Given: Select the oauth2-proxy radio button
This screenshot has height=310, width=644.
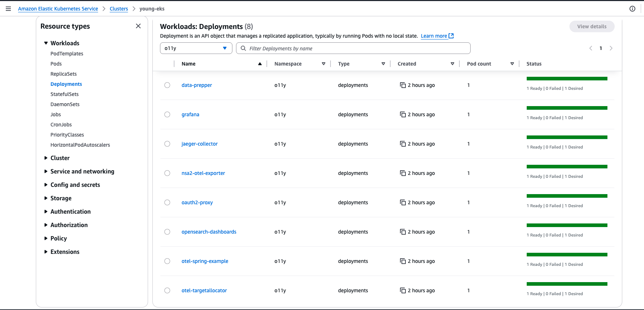Looking at the screenshot, I should [x=167, y=202].
